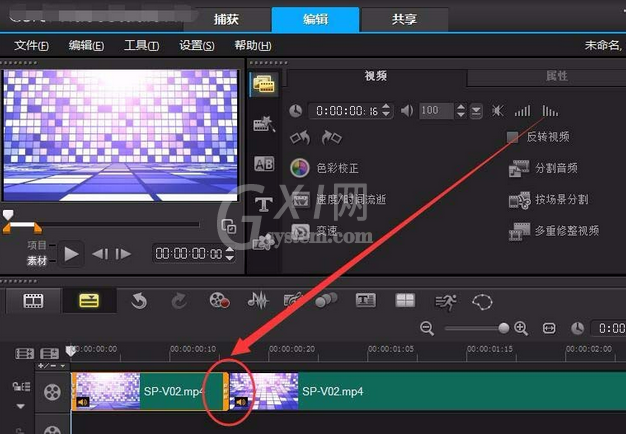Open the subtitle editor icon

[365, 300]
